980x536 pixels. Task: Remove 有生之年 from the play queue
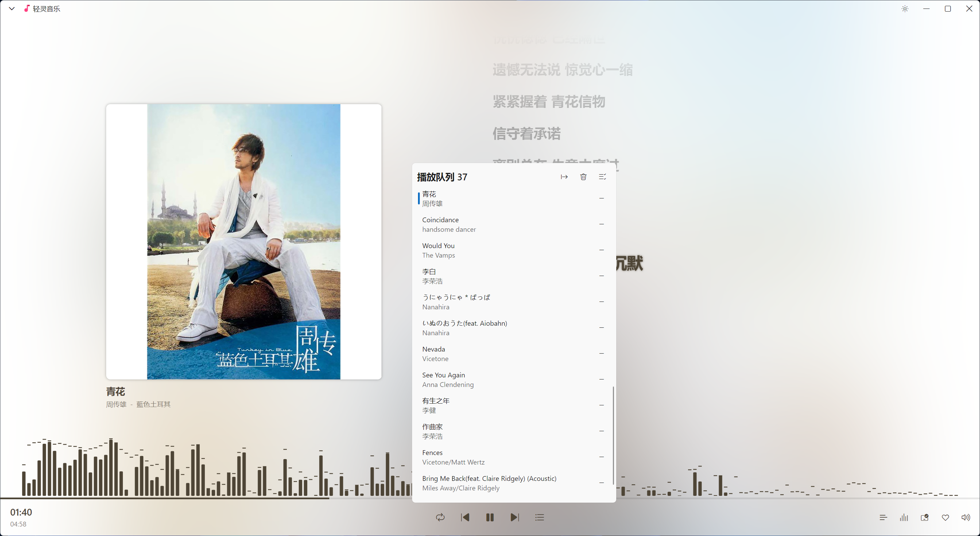[x=602, y=405]
